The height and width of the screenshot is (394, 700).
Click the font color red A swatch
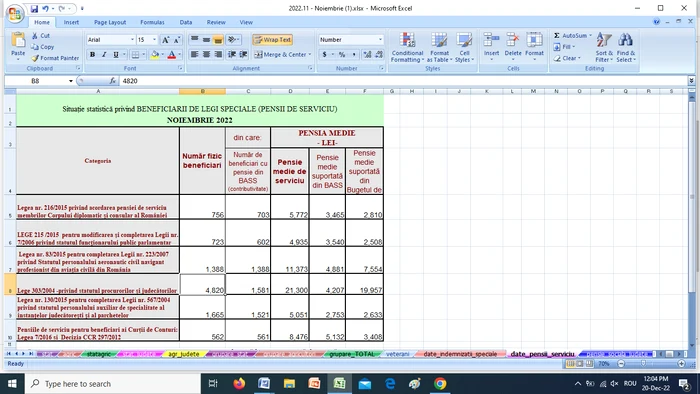[x=172, y=54]
